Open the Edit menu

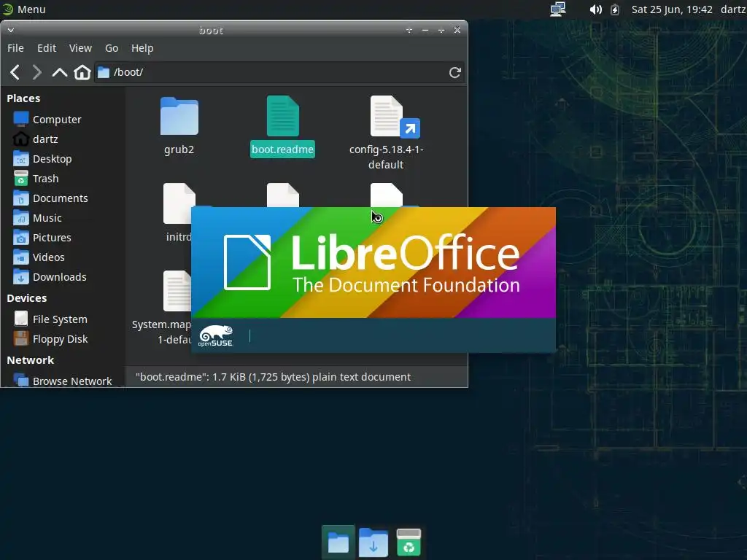point(47,48)
